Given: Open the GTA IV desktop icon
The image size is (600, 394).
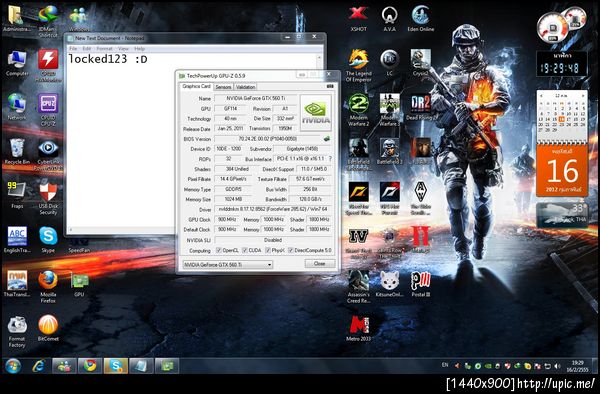Looking at the screenshot, I should point(359,243).
